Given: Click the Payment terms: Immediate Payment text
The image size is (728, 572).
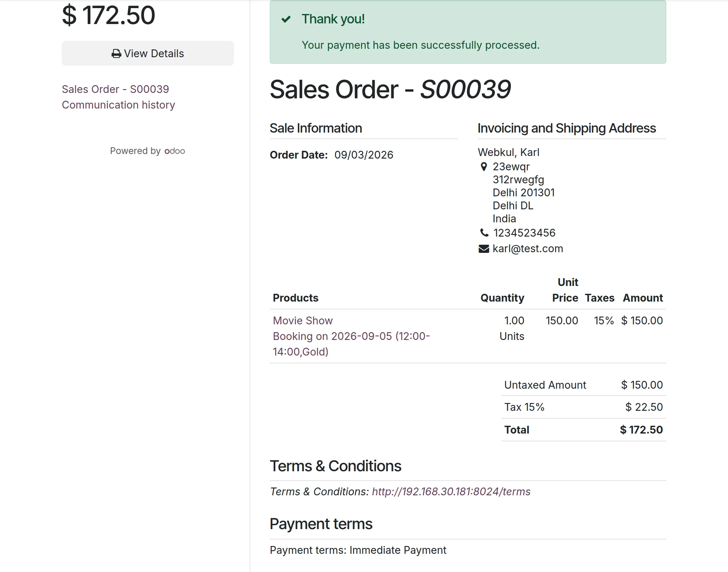Looking at the screenshot, I should click(x=358, y=550).
